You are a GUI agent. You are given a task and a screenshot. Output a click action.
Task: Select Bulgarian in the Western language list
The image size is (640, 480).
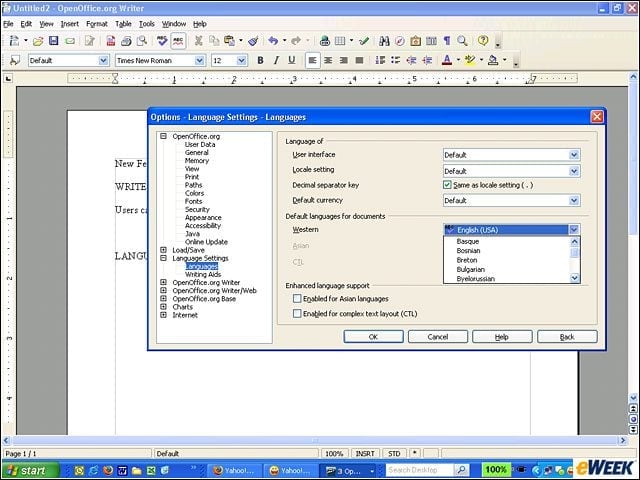(x=471, y=269)
